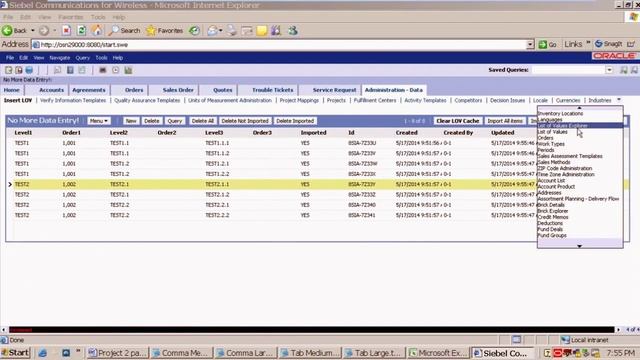Click the first icon right of Saved Queries dropdown
Screen dimensions: 640x360
coord(624,70)
